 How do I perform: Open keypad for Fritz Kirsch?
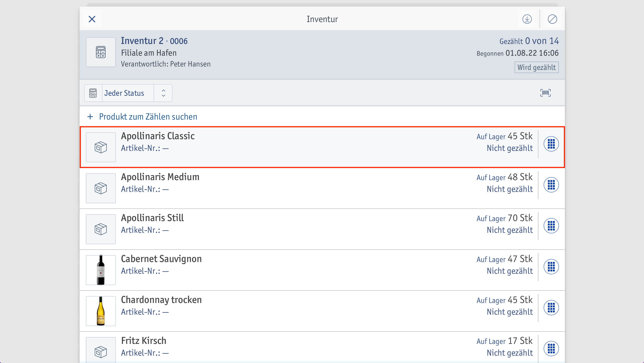click(551, 349)
